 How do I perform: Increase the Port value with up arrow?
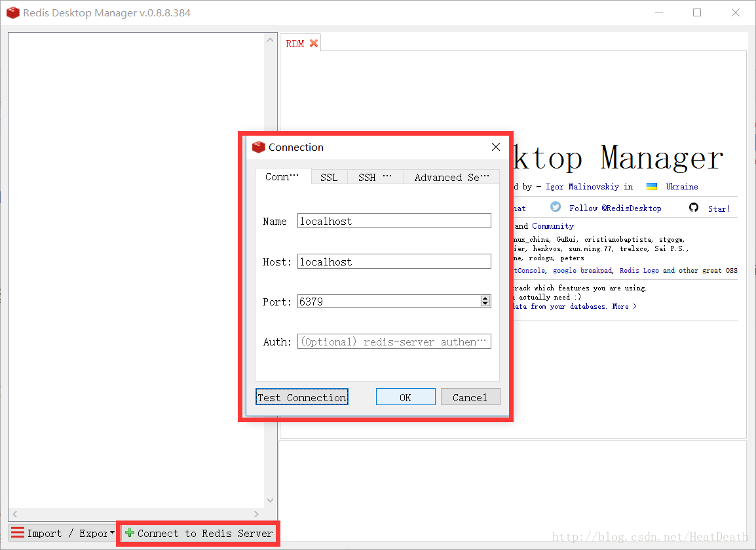pos(485,298)
